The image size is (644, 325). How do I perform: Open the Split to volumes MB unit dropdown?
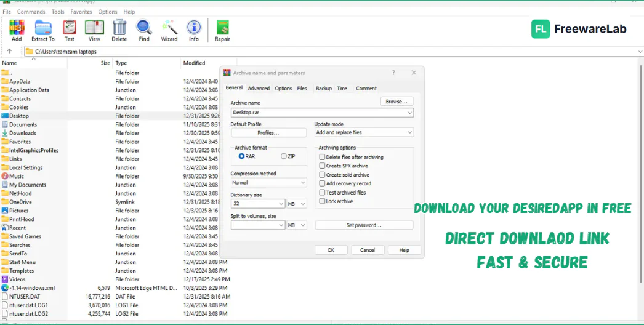point(303,225)
